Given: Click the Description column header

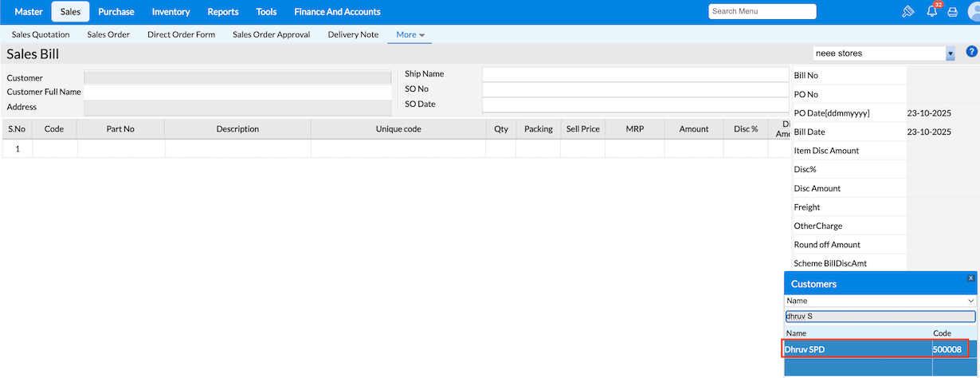Looking at the screenshot, I should [237, 129].
